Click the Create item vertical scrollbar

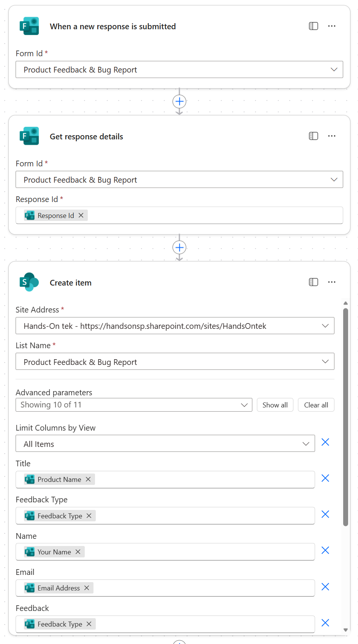click(345, 418)
